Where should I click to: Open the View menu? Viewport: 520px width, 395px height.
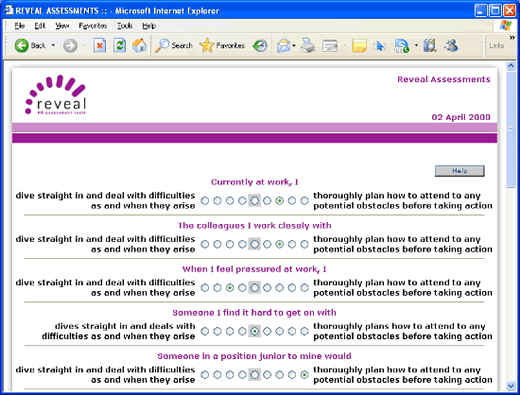point(62,26)
